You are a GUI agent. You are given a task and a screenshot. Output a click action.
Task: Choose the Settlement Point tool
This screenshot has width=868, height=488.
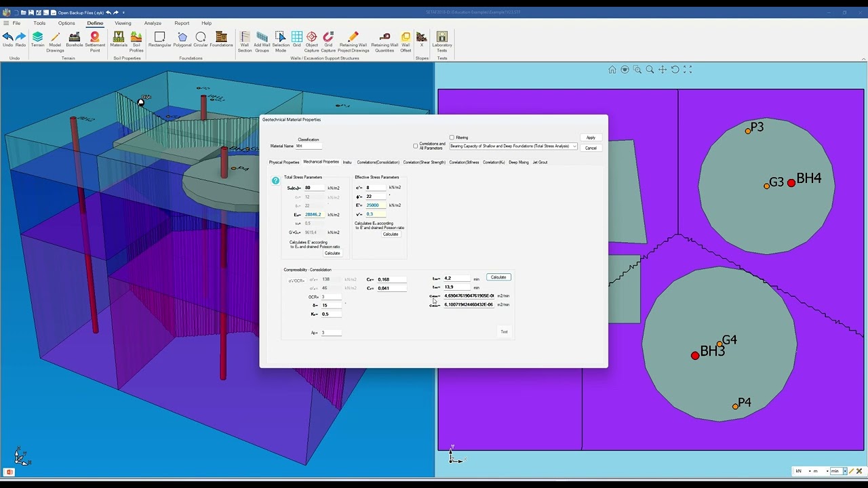click(95, 42)
